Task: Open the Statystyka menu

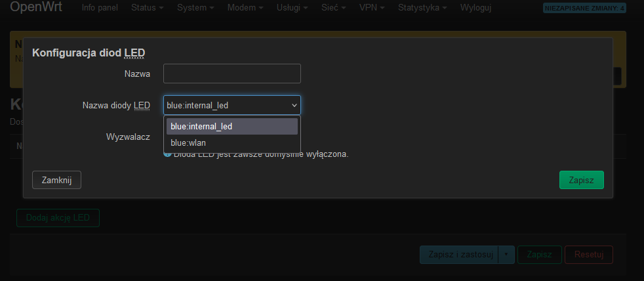Action: point(424,8)
